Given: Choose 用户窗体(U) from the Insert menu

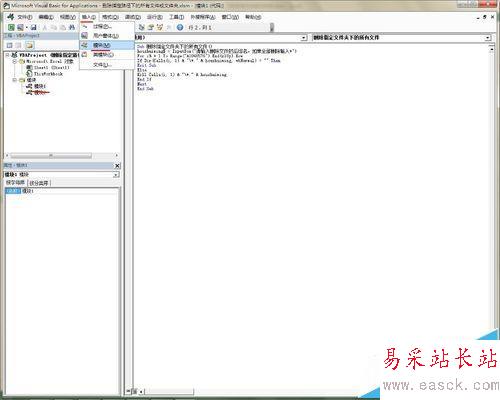Looking at the screenshot, I should (x=106, y=36).
